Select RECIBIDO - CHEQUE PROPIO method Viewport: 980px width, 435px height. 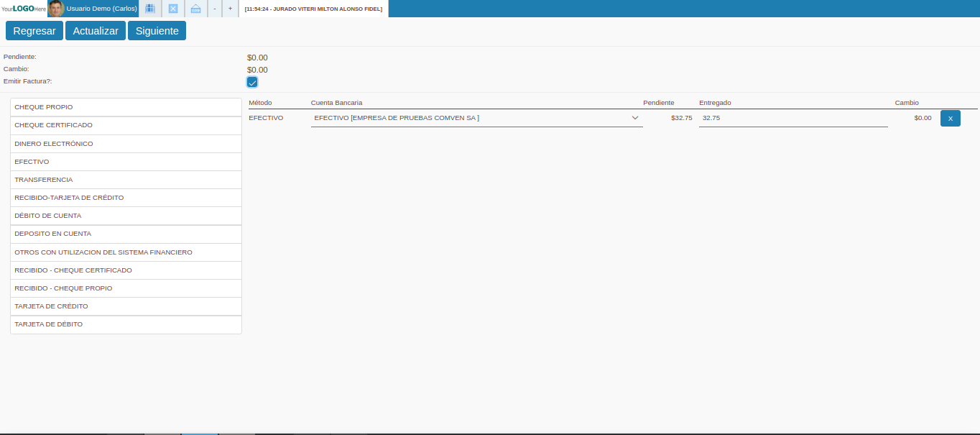click(x=126, y=288)
